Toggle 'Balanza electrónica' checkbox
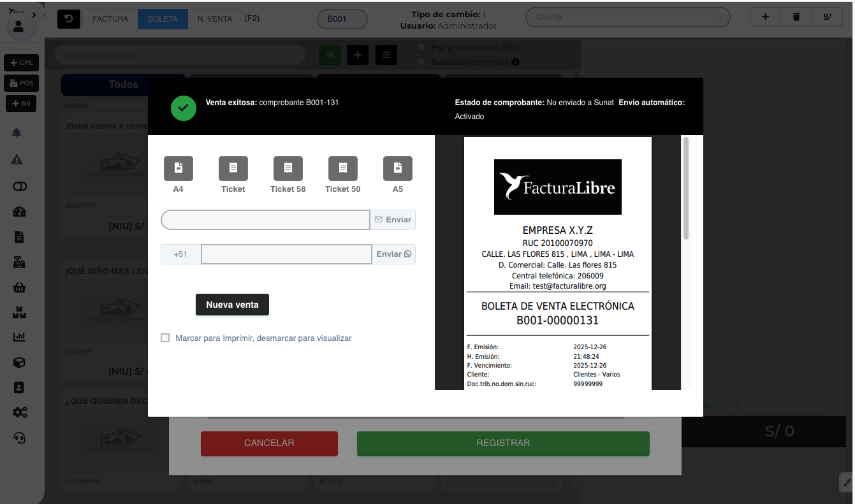Viewport: 855px width, 504px height. [421, 62]
